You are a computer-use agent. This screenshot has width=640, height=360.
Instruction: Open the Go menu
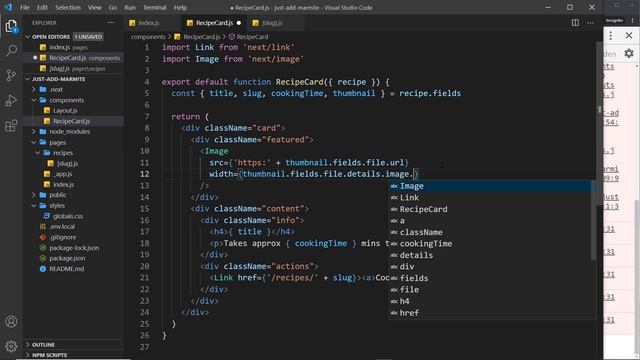coord(113,7)
